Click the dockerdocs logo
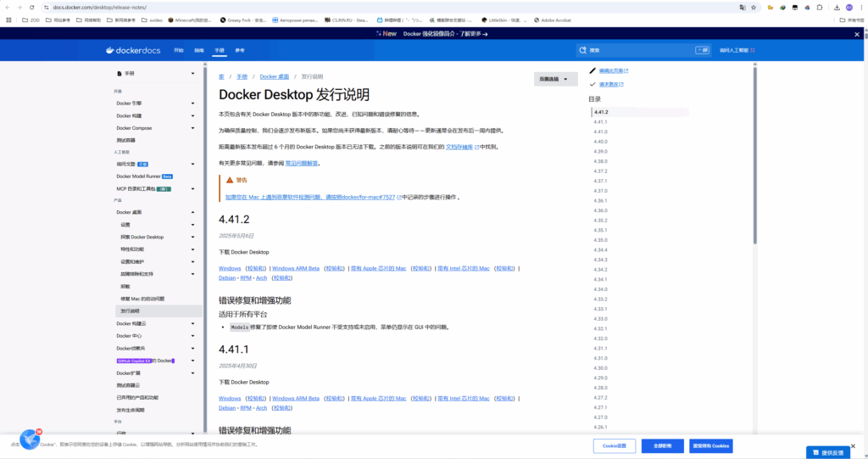The image size is (868, 459). click(x=133, y=50)
